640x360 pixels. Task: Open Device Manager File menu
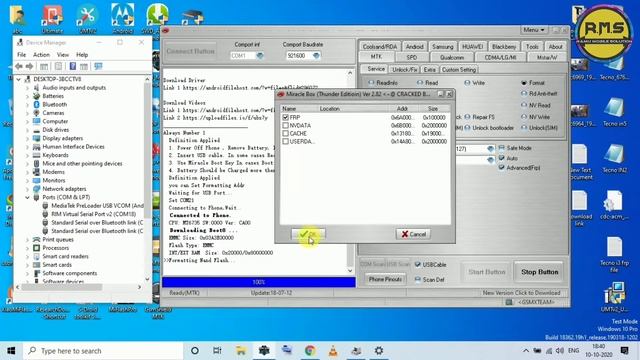tap(21, 55)
